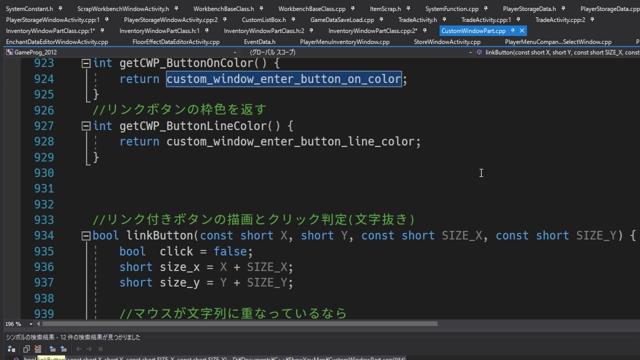Collapse the getCWP_ButtonLineColor function
The width and height of the screenshot is (640, 360).
pyautogui.click(x=86, y=126)
